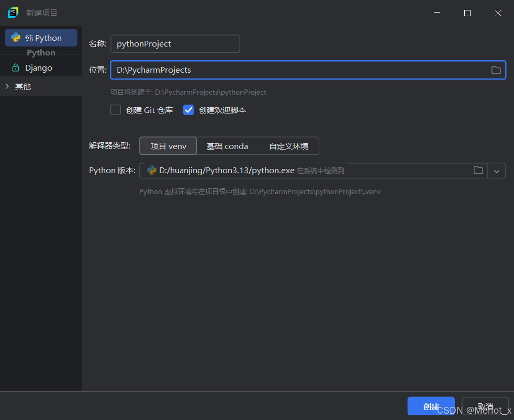
Task: Select the 基础 conda interpreter type
Action: pos(227,146)
